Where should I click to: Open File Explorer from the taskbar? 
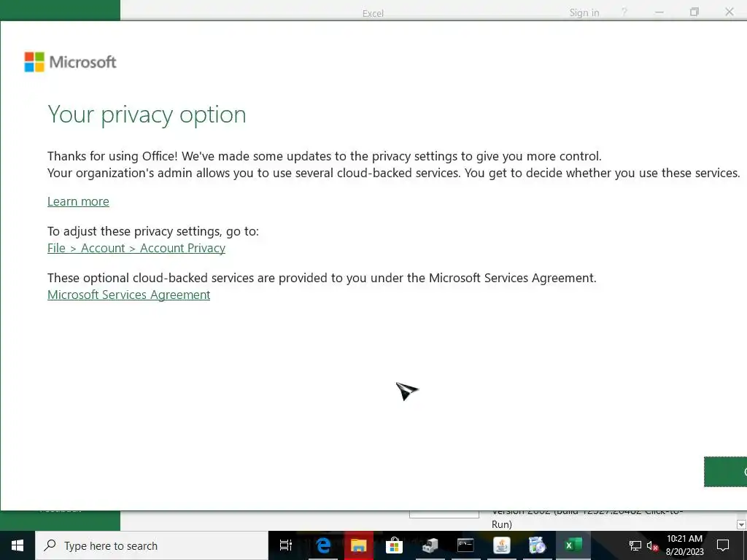(359, 545)
